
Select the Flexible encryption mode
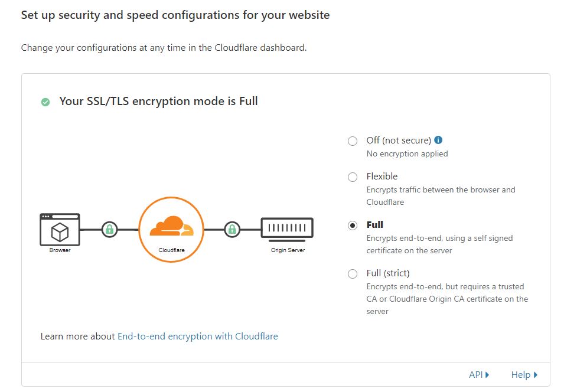coord(353,177)
